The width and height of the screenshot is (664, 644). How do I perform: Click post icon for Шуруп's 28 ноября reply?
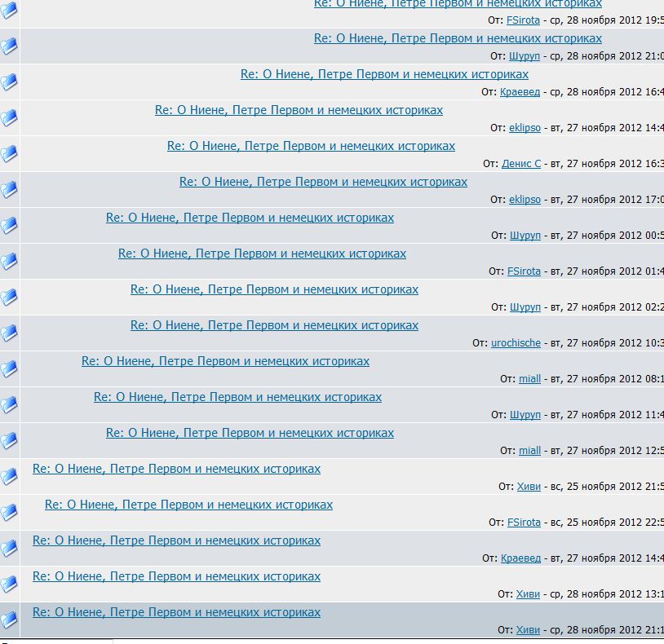tap(9, 46)
